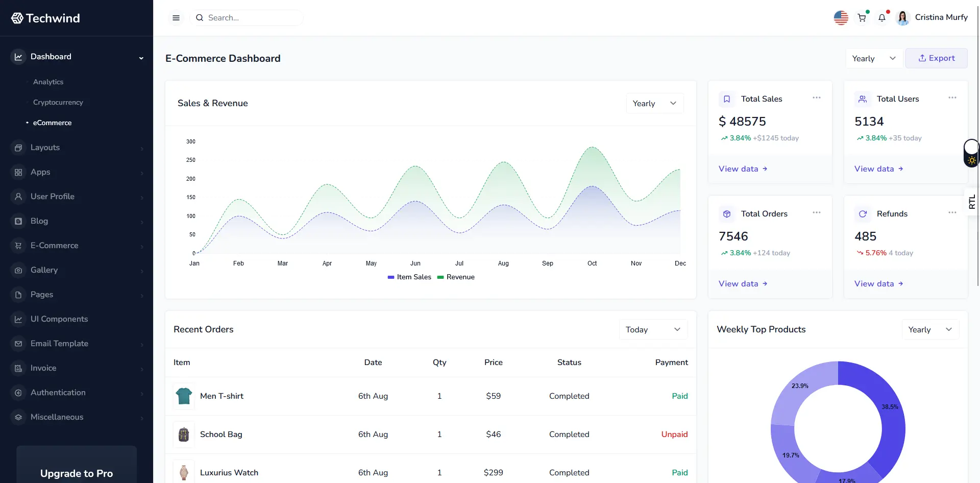The image size is (980, 483).
Task: Click the Apps grid icon
Action: pos(18,172)
